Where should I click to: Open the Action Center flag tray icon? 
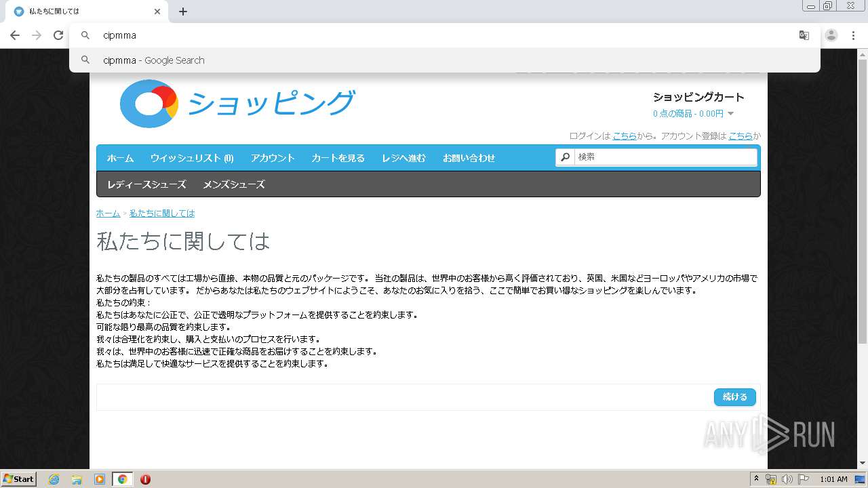tap(804, 479)
